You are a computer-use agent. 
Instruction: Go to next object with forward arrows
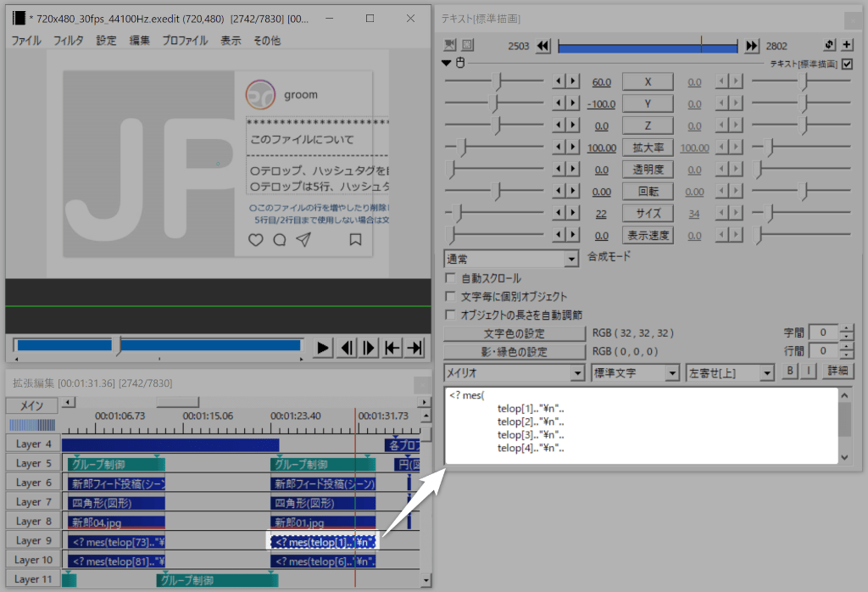(752, 46)
